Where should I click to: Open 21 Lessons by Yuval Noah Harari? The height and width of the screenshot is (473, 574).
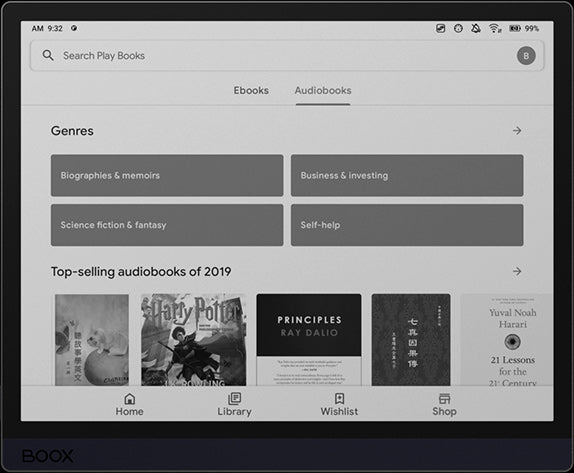click(x=507, y=340)
